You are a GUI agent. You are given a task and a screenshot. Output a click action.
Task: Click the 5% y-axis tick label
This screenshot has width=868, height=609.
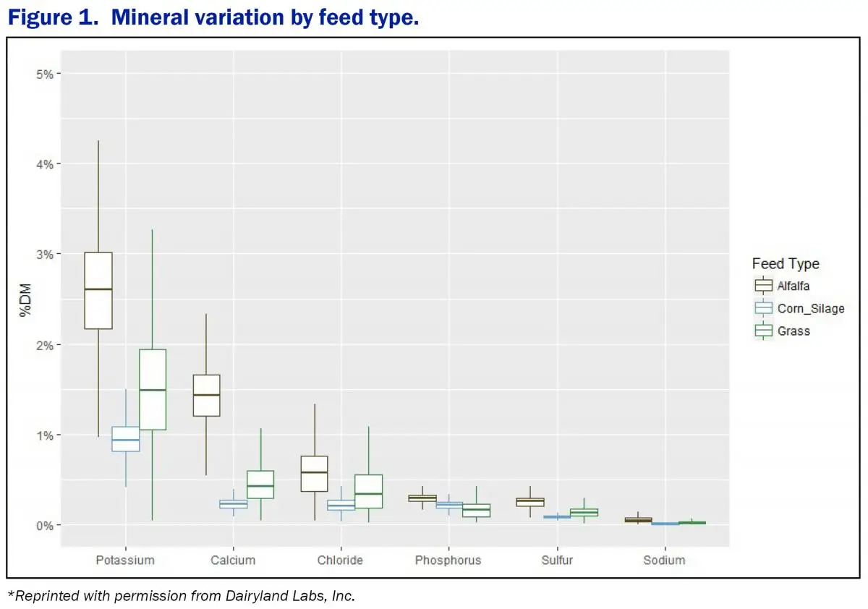[x=44, y=74]
